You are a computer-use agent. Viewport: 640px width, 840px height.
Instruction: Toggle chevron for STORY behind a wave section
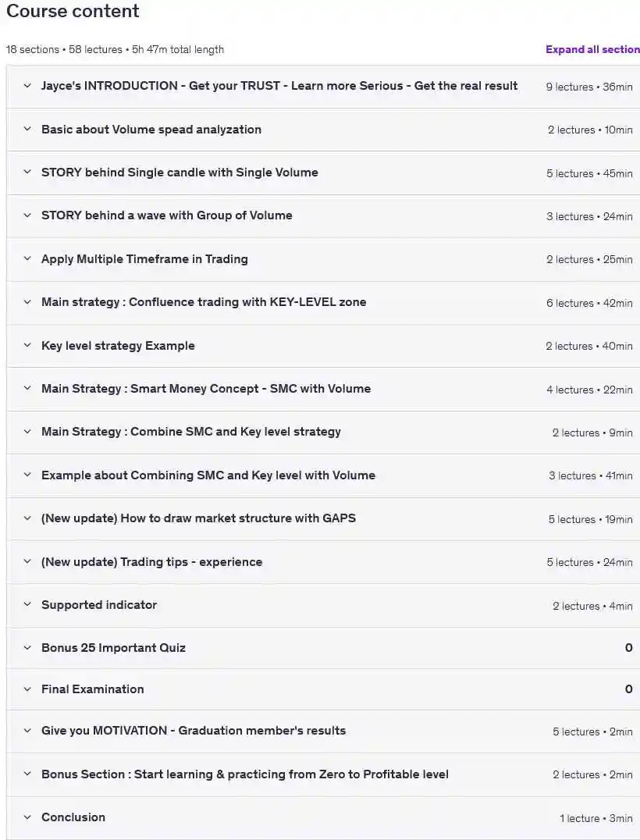[x=27, y=215]
